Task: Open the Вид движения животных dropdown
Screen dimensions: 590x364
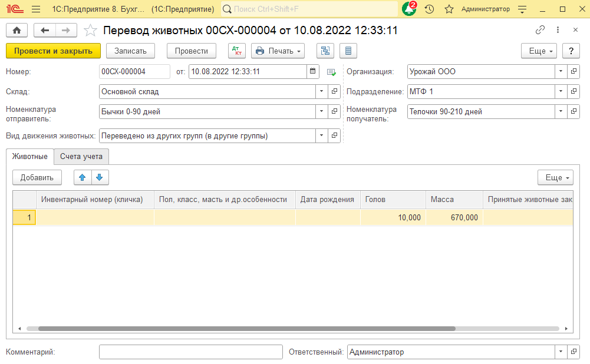Action: click(x=321, y=135)
